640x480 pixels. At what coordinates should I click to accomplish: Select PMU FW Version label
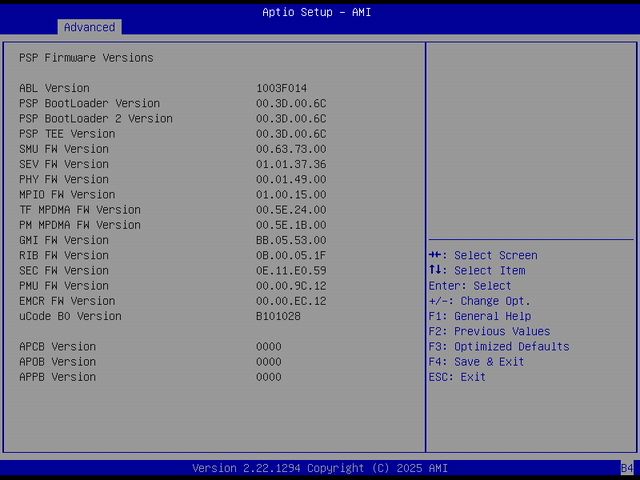(64, 286)
